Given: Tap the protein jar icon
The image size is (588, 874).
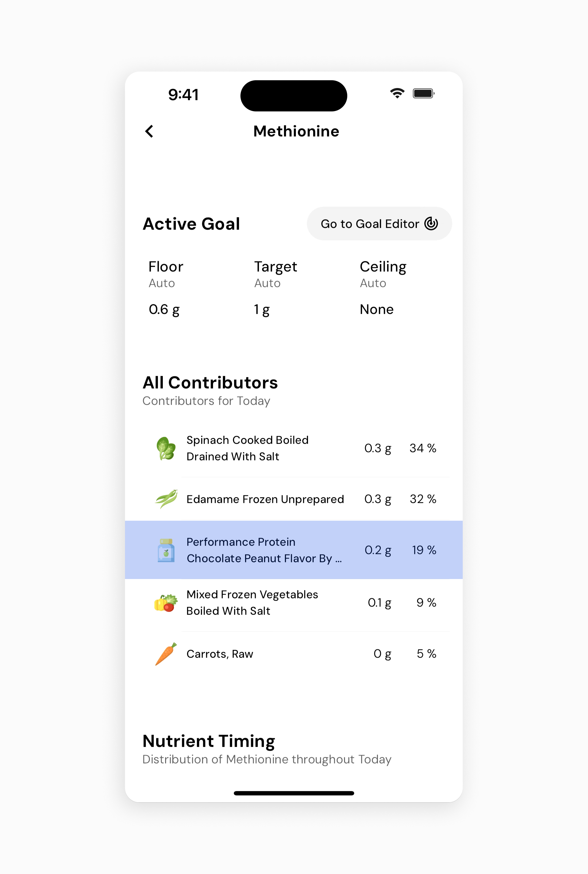Looking at the screenshot, I should click(166, 550).
